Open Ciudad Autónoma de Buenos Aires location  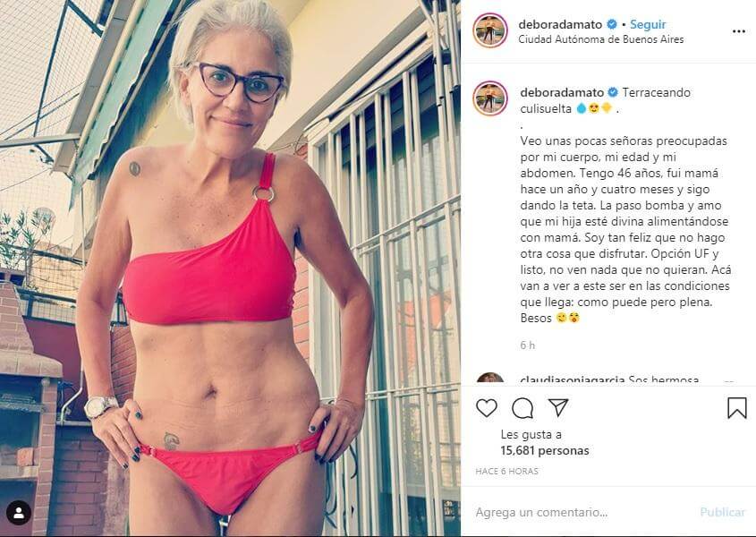600,39
